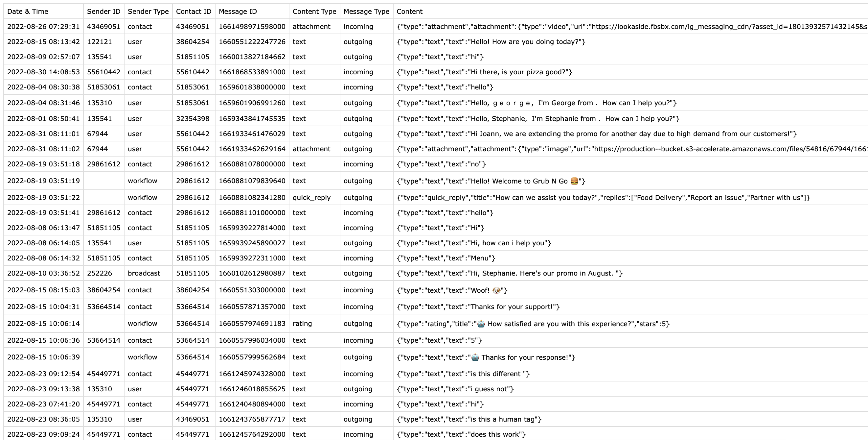
Task: Click the broadcast sender type cell
Action: [144, 273]
